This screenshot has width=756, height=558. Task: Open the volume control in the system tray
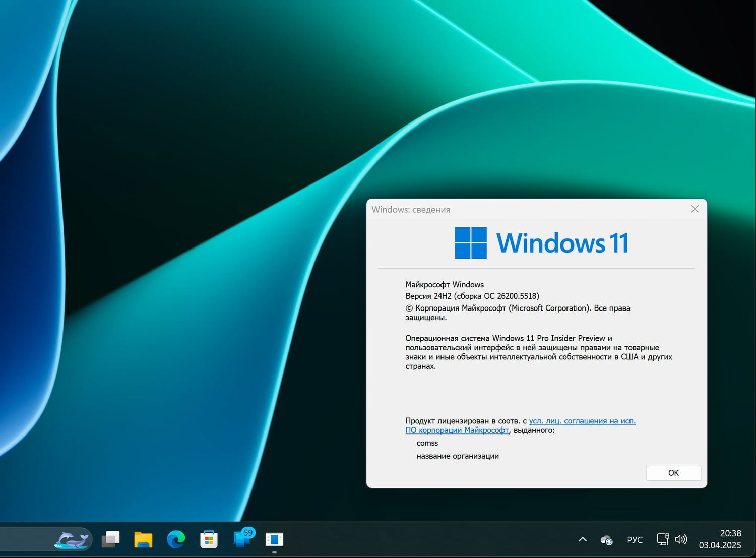point(681,539)
